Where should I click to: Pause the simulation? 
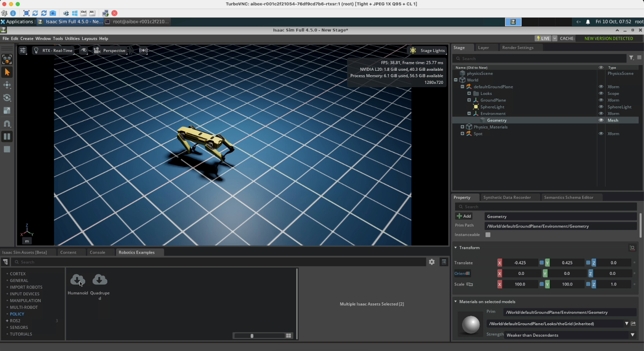7,136
